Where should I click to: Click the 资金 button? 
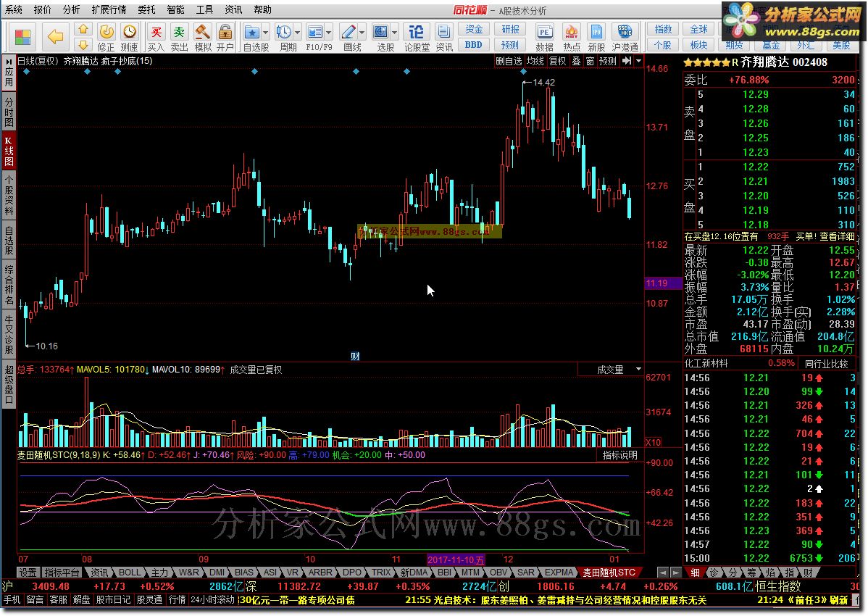474,29
